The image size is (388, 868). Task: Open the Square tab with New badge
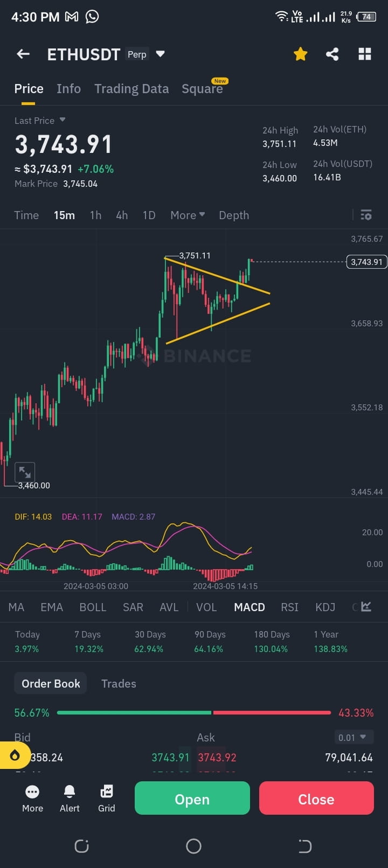click(x=203, y=88)
